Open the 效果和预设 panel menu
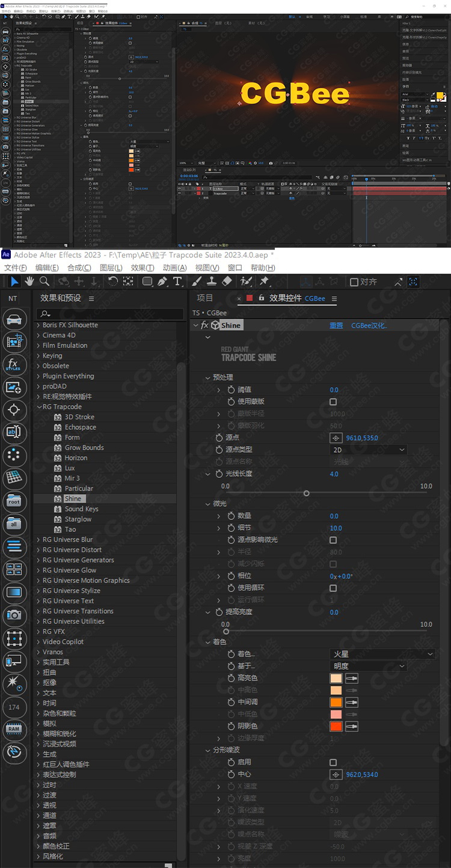The image size is (451, 868). (x=91, y=298)
